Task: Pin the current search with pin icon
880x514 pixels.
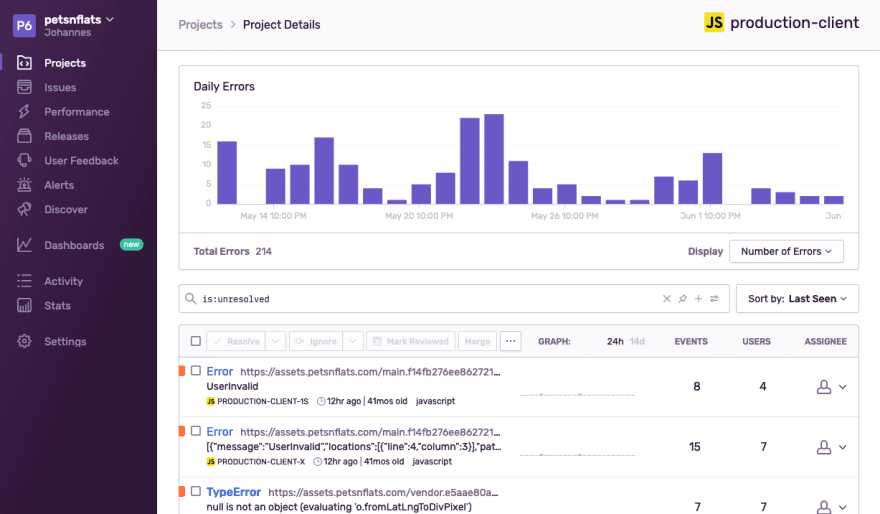Action: click(x=682, y=299)
